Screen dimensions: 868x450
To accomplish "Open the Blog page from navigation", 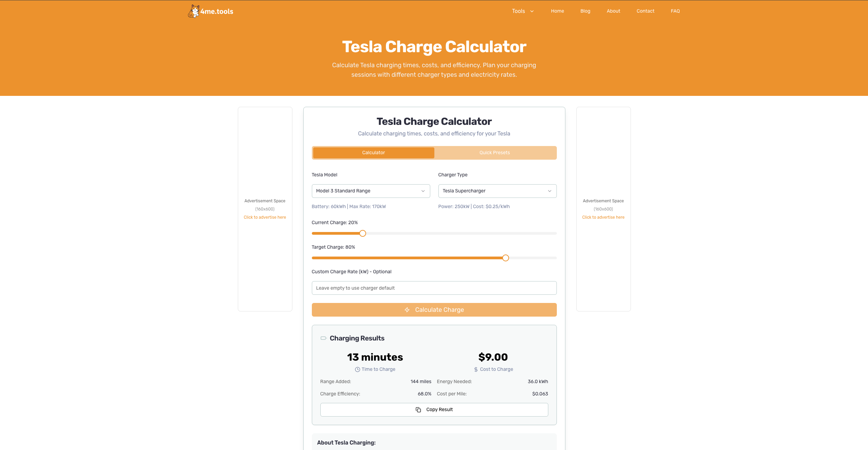I will [585, 11].
